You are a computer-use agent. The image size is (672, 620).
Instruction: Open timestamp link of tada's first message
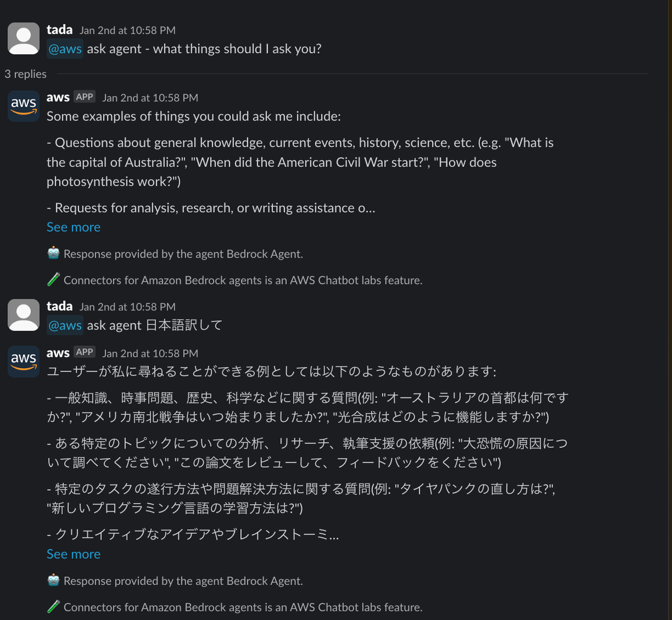pos(127,30)
